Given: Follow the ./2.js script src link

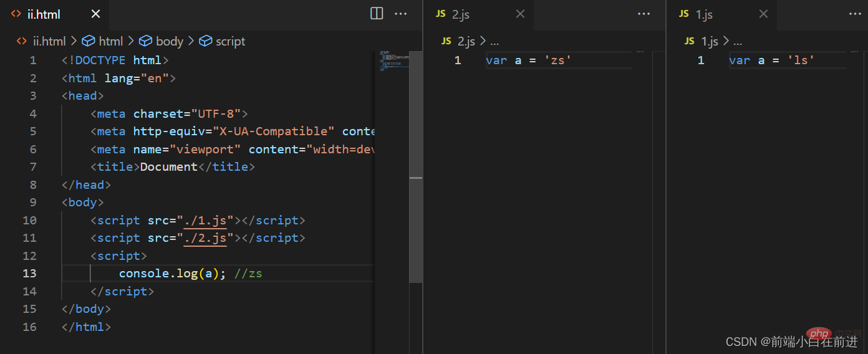Looking at the screenshot, I should 205,238.
